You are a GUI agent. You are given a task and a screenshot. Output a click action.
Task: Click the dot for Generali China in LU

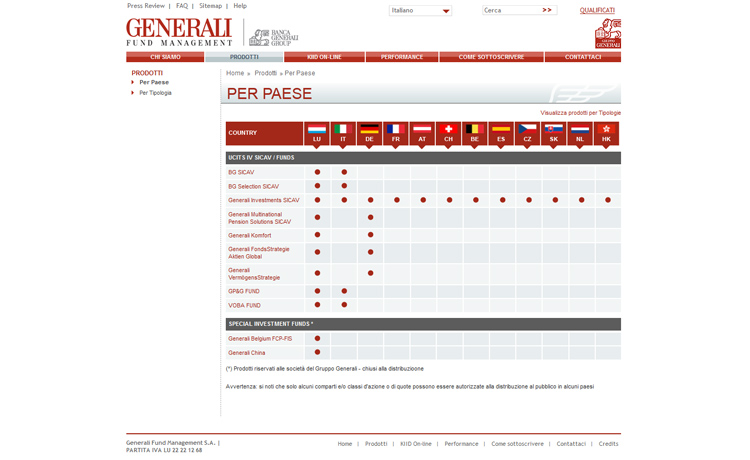coord(317,352)
